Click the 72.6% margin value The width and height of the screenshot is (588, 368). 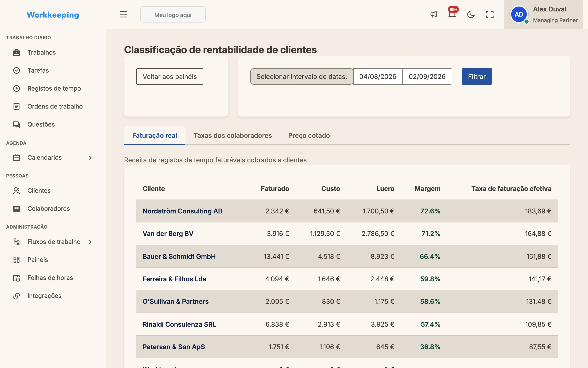coord(430,211)
